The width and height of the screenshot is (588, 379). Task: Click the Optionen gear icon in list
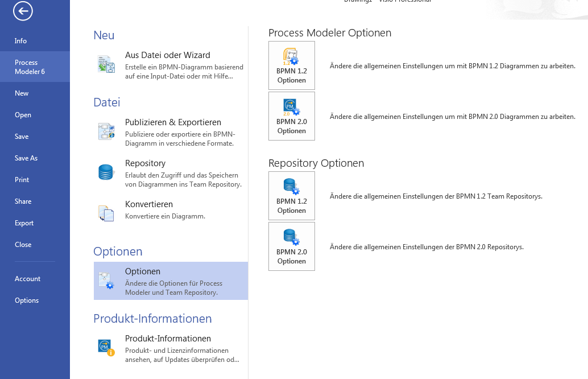[106, 281]
